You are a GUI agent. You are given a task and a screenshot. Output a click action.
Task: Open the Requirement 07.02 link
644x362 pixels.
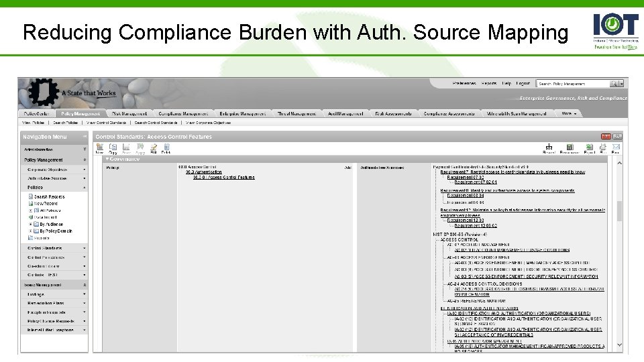(x=466, y=177)
